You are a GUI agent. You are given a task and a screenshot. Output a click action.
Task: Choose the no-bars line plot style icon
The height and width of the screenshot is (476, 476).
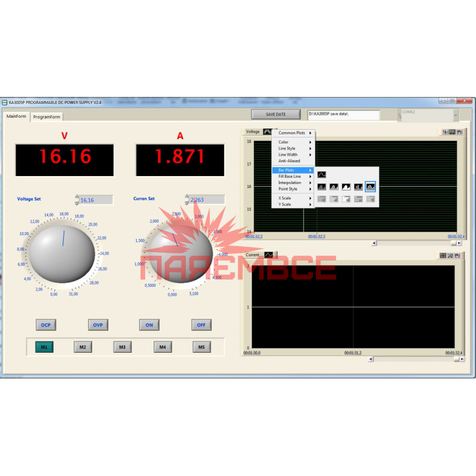click(321, 174)
